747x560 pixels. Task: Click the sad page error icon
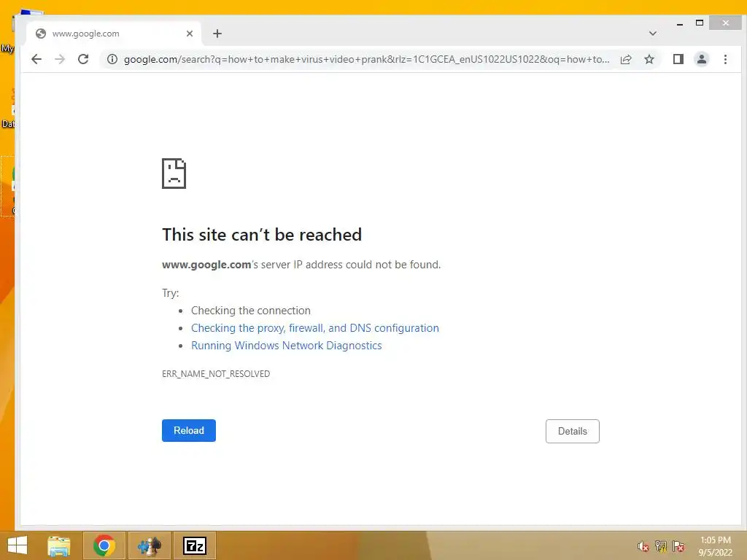click(174, 174)
